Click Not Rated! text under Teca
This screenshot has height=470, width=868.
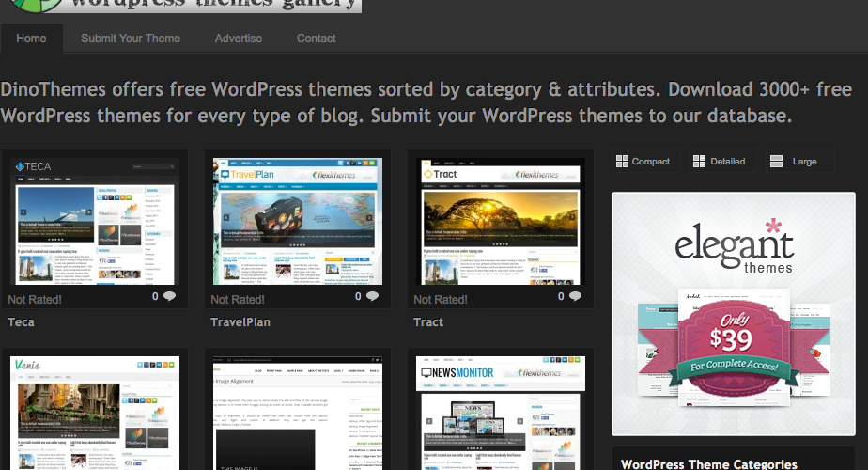tap(35, 300)
